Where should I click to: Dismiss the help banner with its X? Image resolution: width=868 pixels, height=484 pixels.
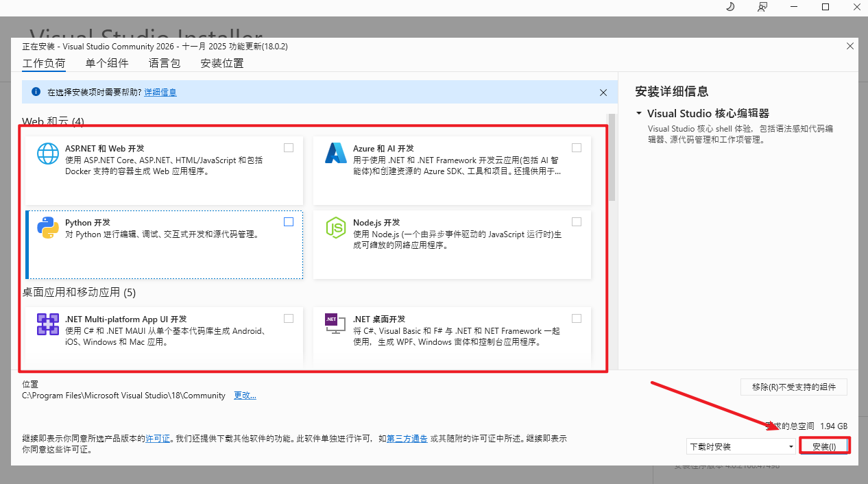pyautogui.click(x=603, y=92)
